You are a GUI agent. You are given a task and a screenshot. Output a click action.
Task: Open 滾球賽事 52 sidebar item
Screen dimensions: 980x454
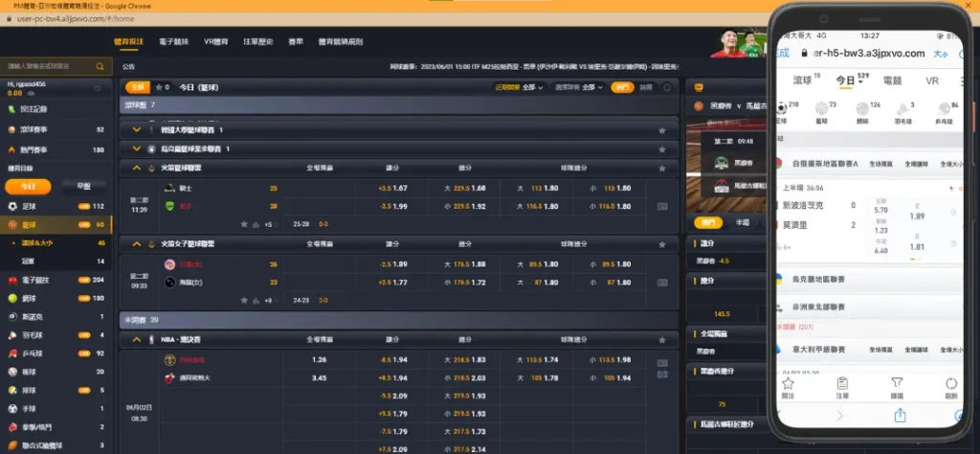click(56, 130)
